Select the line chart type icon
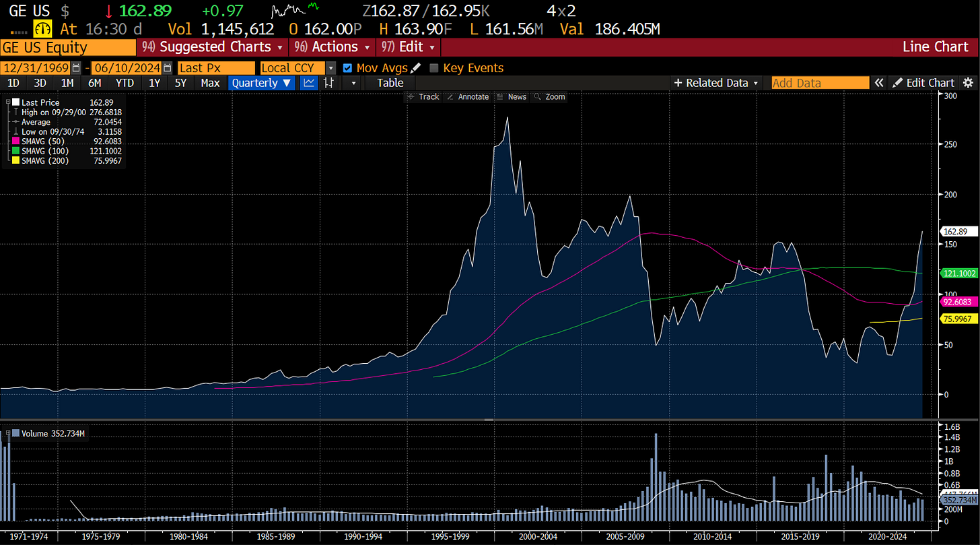Viewport: 980px width, 545px height. pos(309,83)
